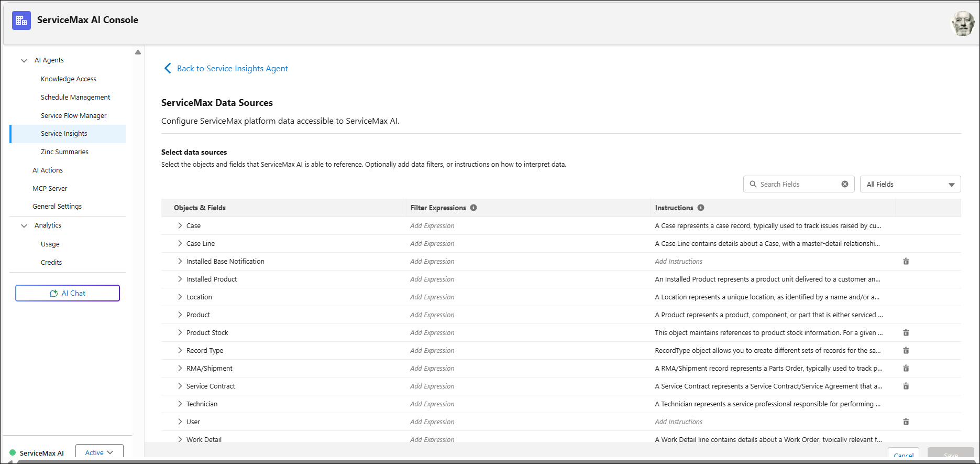Delete the Service Contract data source

906,386
